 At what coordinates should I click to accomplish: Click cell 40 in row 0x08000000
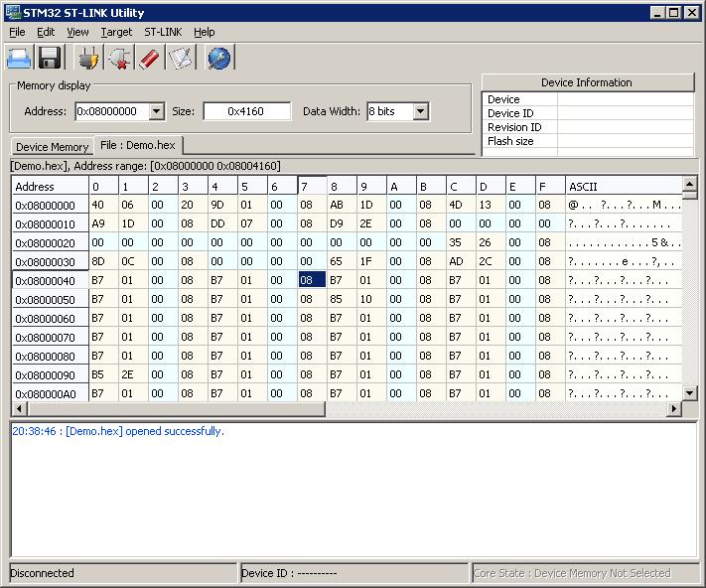click(x=103, y=205)
